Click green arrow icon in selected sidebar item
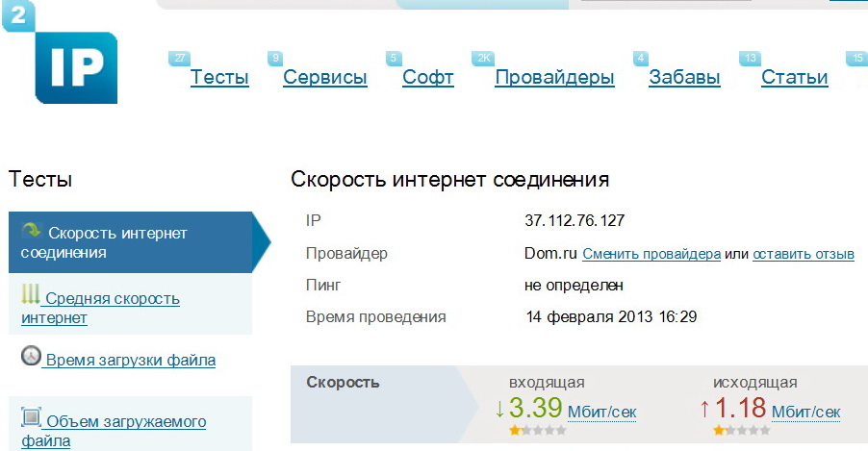The height and width of the screenshot is (451, 868). pos(32,230)
